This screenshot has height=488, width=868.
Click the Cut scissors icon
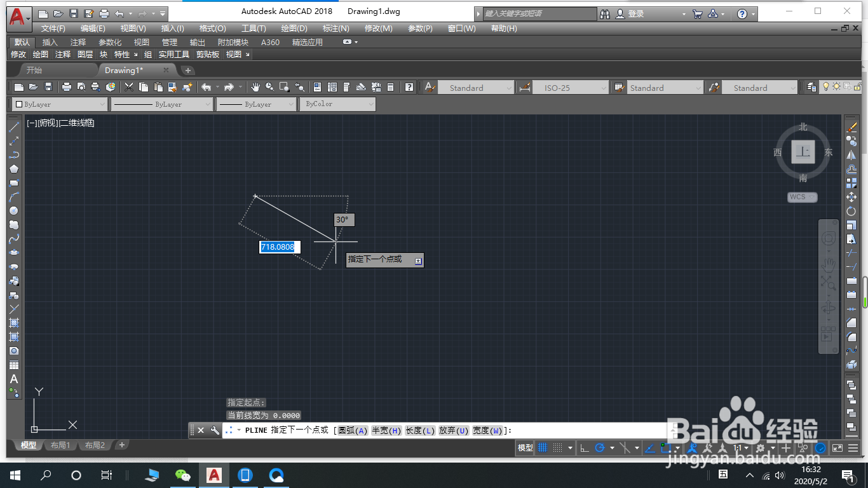(x=129, y=87)
